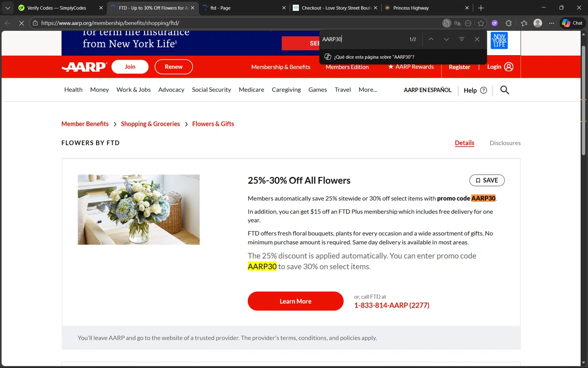Open Shopping & Groceries breadcrumb link
This screenshot has width=588, height=368.
[x=150, y=124]
